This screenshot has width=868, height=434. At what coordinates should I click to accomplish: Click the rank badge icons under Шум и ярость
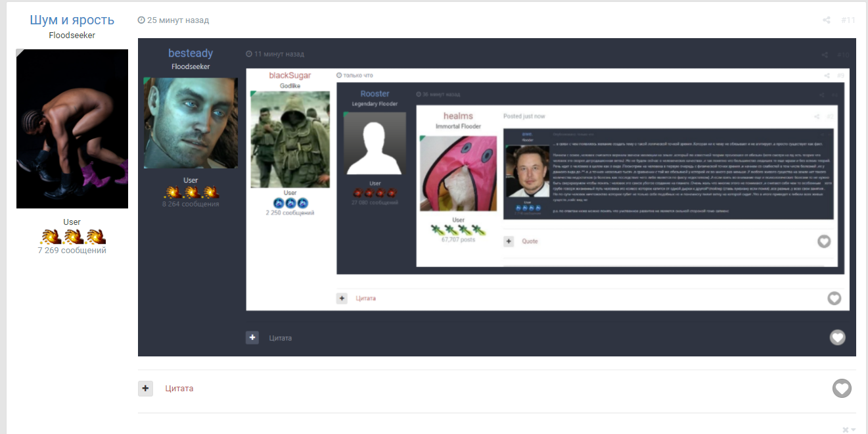(x=72, y=237)
